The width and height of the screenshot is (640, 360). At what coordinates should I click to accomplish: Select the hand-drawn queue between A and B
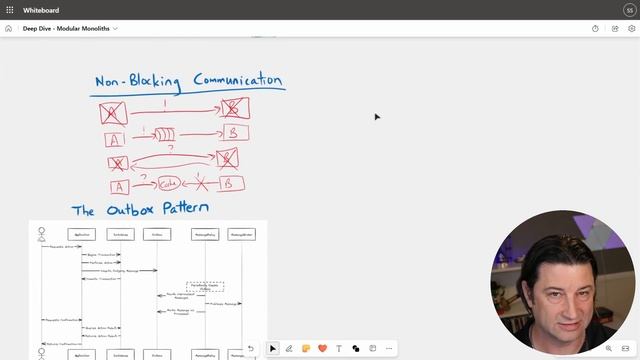165,134
